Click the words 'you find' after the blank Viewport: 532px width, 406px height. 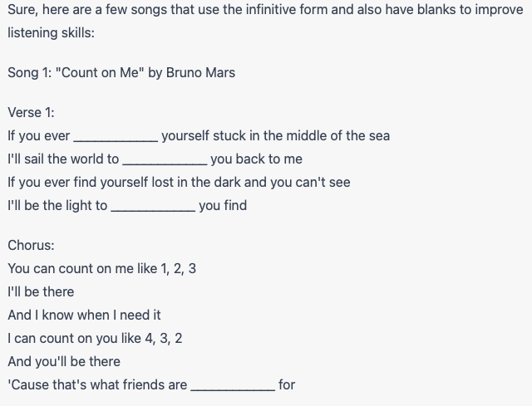pos(223,206)
